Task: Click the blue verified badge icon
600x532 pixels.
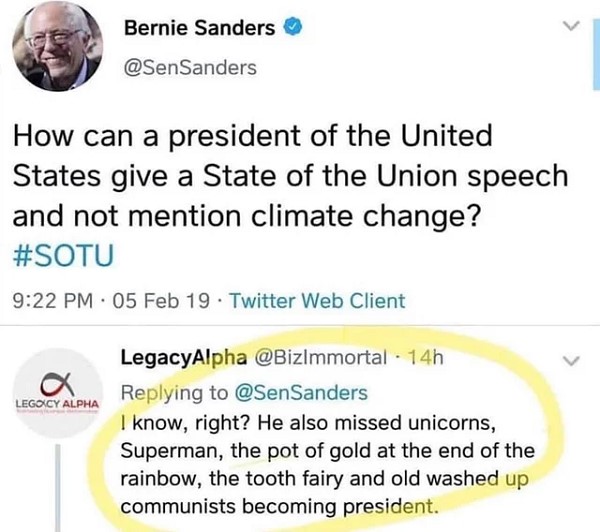Action: [292, 30]
